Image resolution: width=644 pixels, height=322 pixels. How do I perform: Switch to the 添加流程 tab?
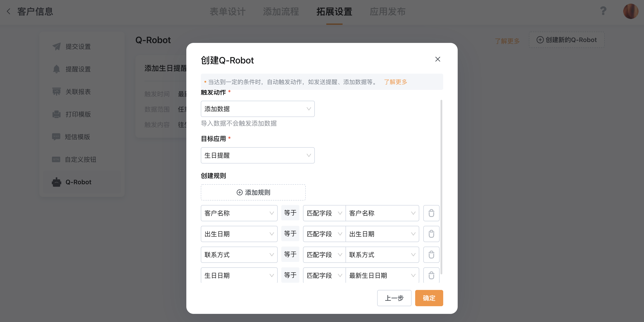(x=281, y=12)
